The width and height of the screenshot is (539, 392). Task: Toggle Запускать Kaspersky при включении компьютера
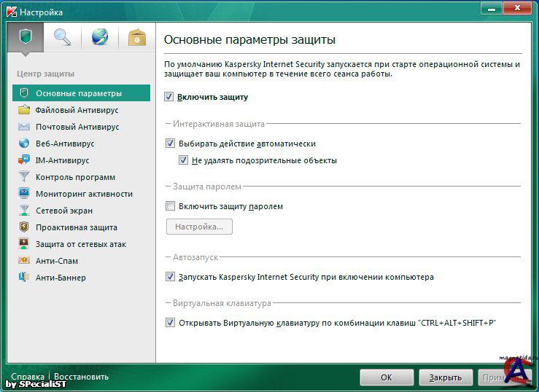pyautogui.click(x=170, y=277)
